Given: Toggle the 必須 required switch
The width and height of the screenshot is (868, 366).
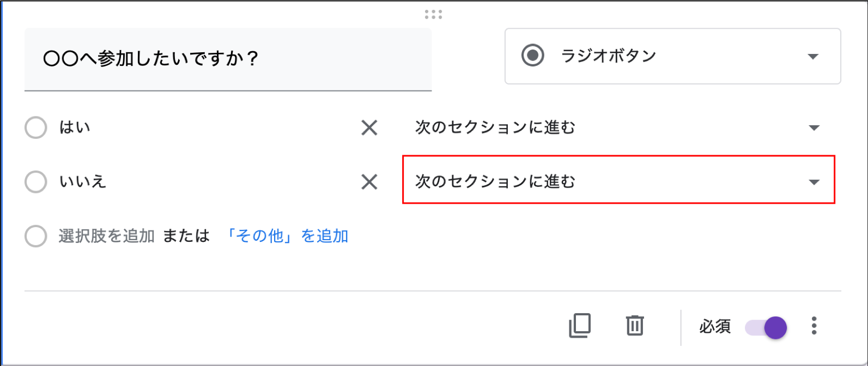Looking at the screenshot, I should pyautogui.click(x=766, y=327).
